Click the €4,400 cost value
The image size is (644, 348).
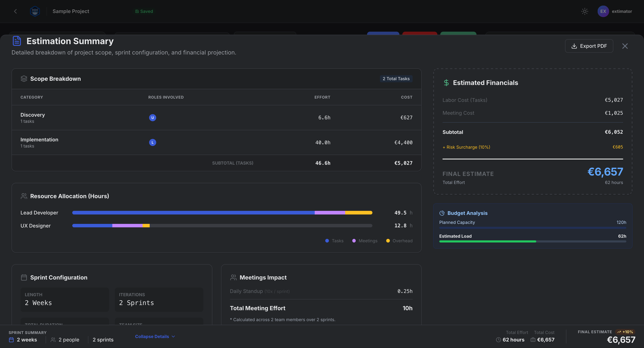coord(403,142)
